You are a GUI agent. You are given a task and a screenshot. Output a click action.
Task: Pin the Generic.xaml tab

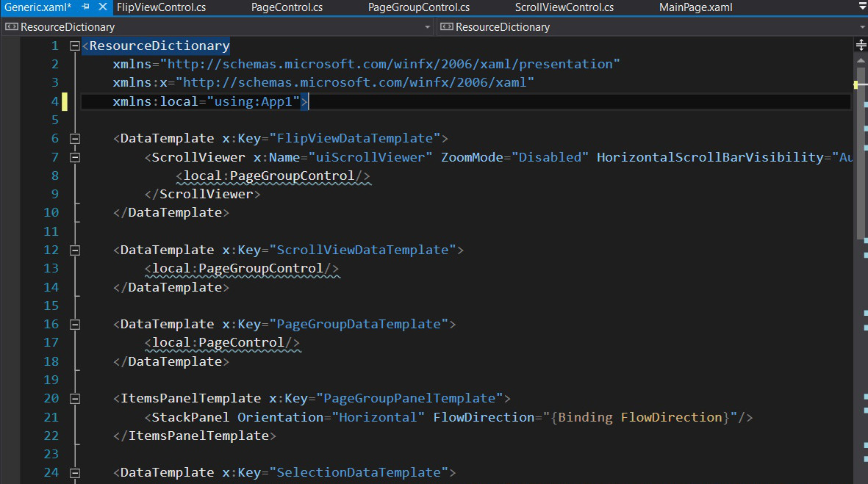pos(85,7)
